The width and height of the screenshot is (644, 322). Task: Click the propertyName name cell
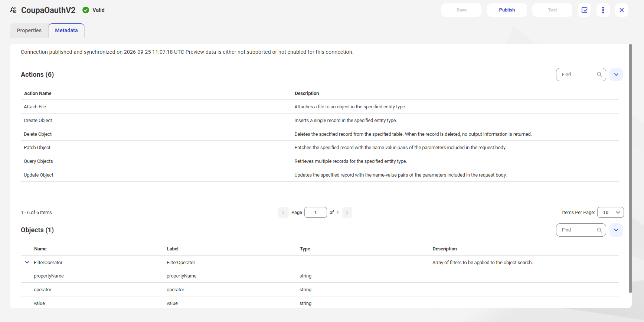pos(49,276)
